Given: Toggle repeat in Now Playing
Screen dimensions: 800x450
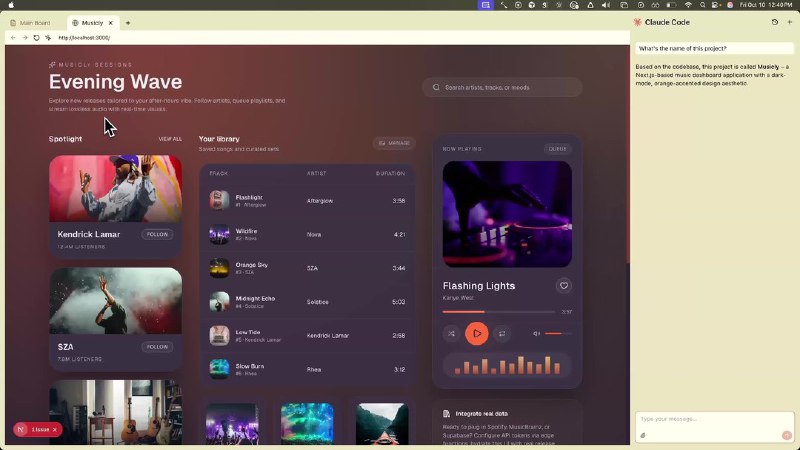Looking at the screenshot, I should (x=502, y=333).
